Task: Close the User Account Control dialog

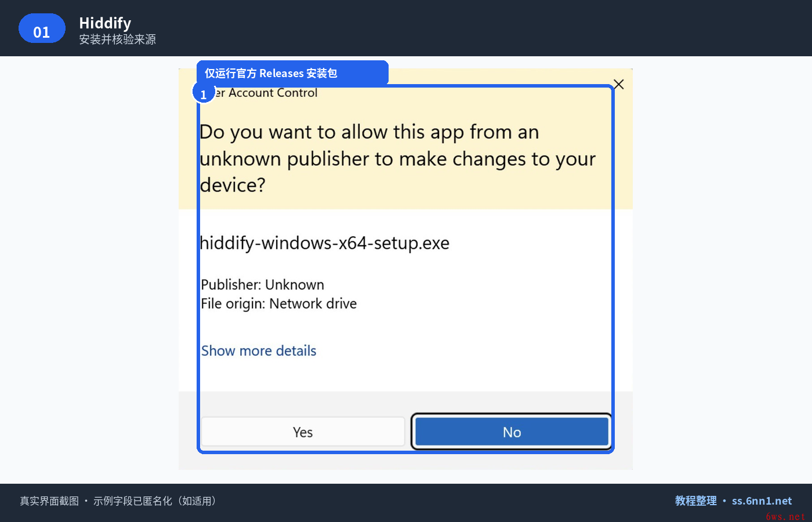Action: tap(619, 85)
